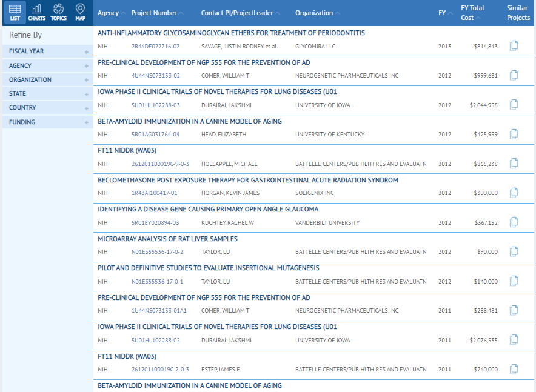View similar projects for 5R01AG031764-04
This screenshot has height=392, width=536.
pos(514,134)
